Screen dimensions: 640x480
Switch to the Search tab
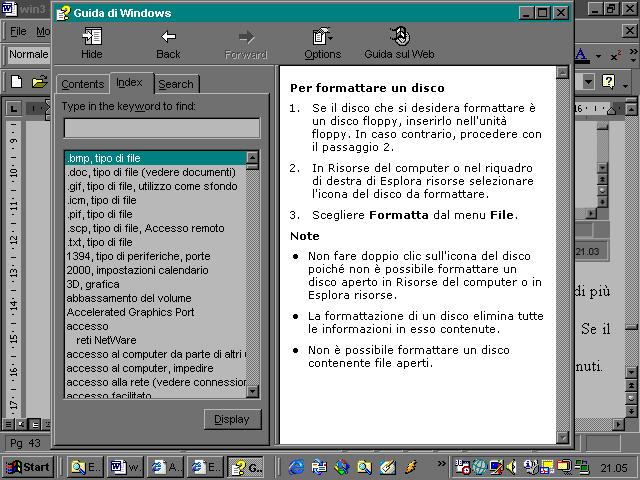[x=176, y=84]
